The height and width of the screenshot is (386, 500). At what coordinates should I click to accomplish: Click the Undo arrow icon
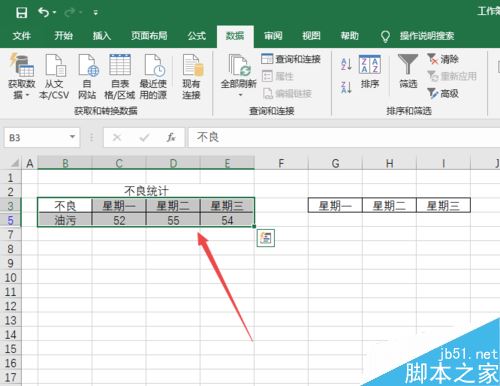tap(43, 12)
